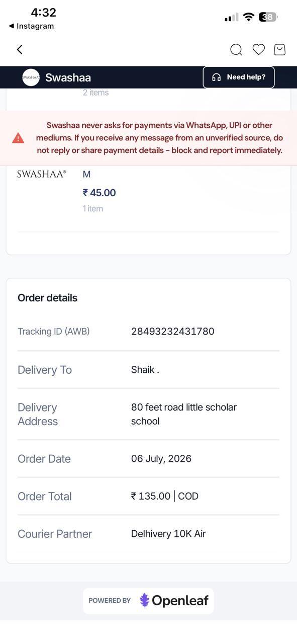Viewport: 297px width, 644px height.
Task: Tap the headphones icon in Need help
Action: (217, 77)
